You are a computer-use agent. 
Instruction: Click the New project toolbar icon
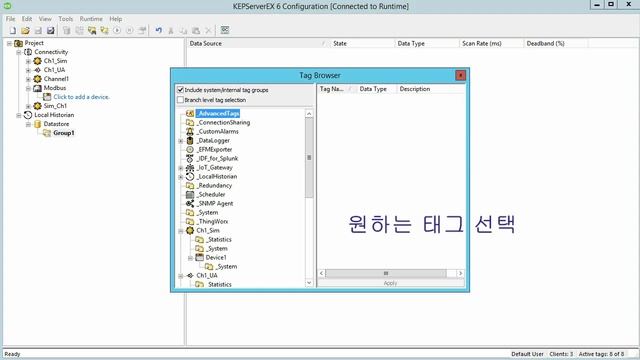[x=13, y=30]
